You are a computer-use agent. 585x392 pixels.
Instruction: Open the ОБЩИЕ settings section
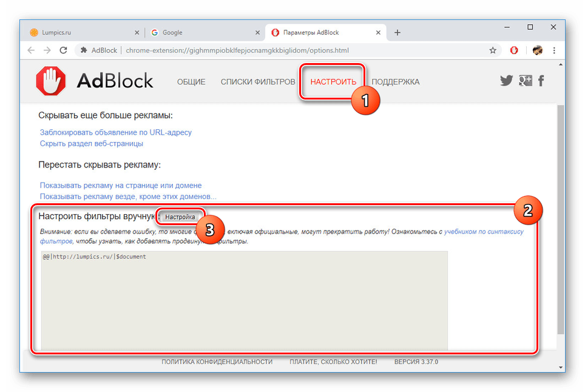pyautogui.click(x=191, y=82)
